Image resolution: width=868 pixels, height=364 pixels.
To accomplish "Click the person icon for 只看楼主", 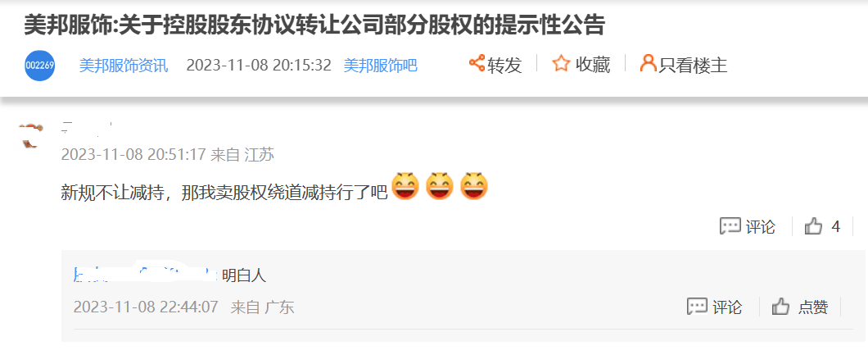I will [x=648, y=63].
